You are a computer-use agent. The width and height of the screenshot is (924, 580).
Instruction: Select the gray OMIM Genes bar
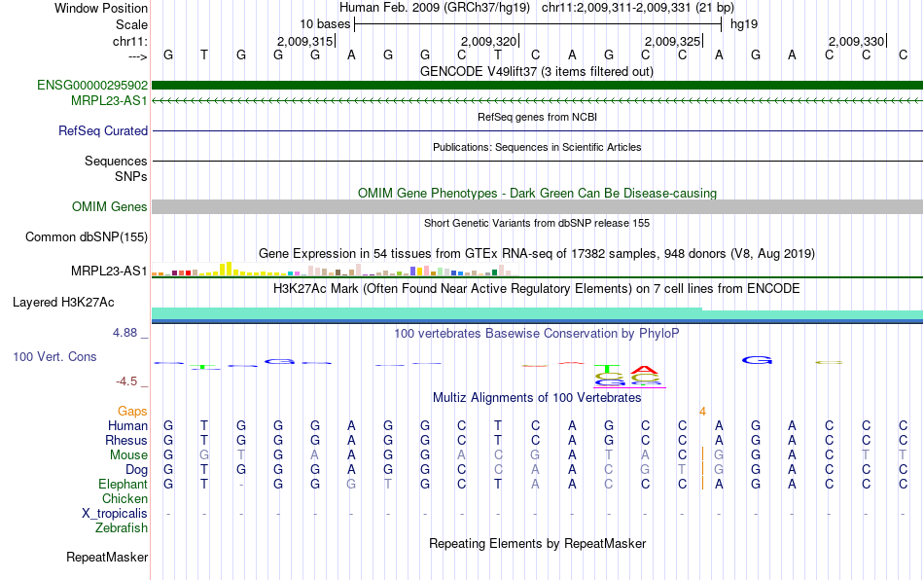(538, 207)
